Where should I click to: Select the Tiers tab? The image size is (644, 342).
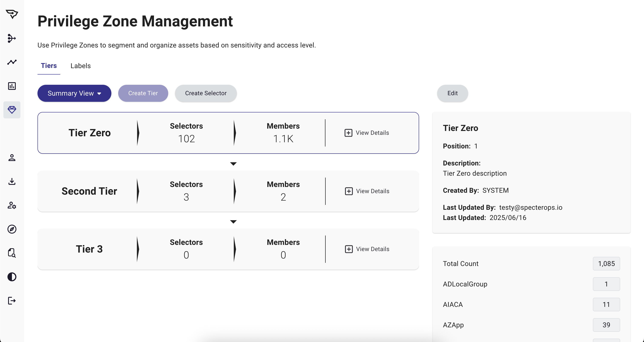click(x=49, y=66)
